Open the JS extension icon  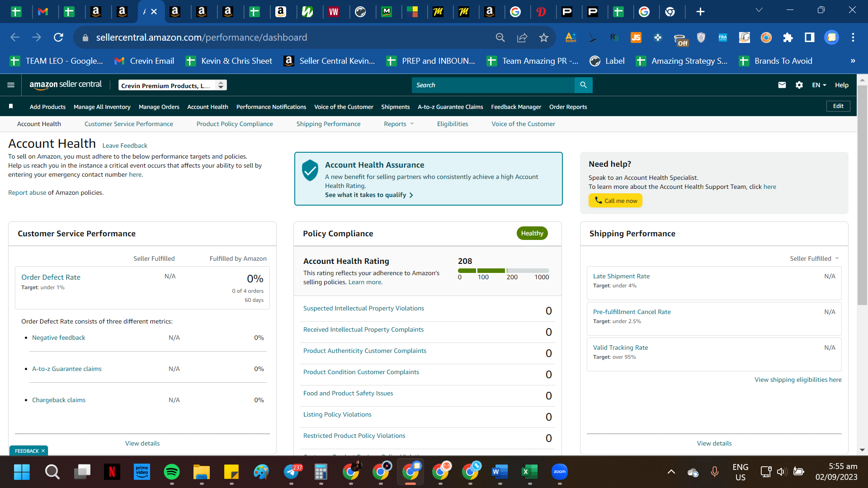[x=636, y=38]
